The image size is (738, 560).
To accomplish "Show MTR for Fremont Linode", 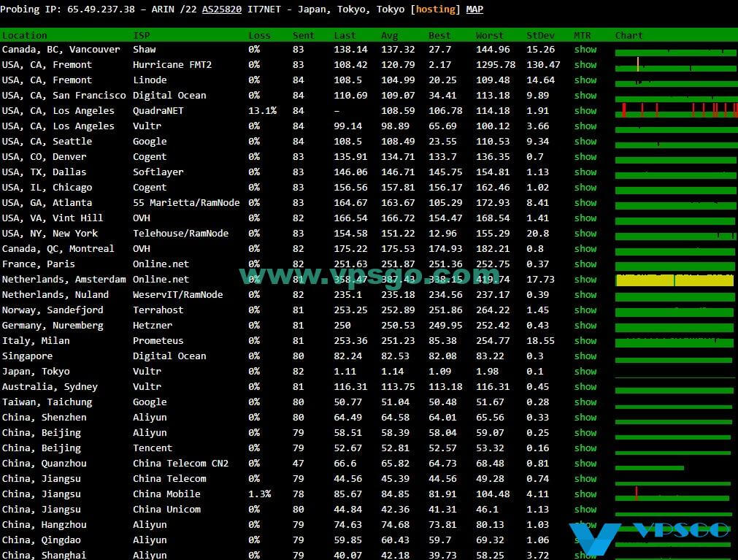I will pos(585,80).
